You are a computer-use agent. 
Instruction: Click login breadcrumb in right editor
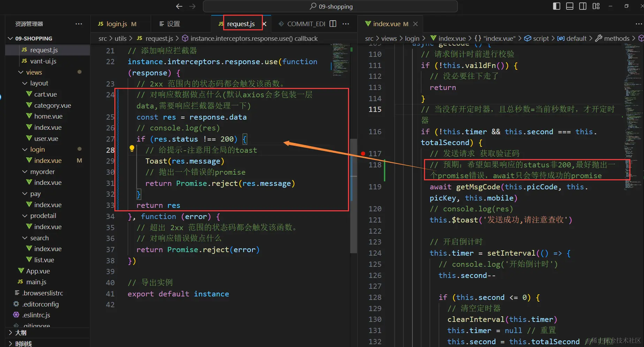412,38
